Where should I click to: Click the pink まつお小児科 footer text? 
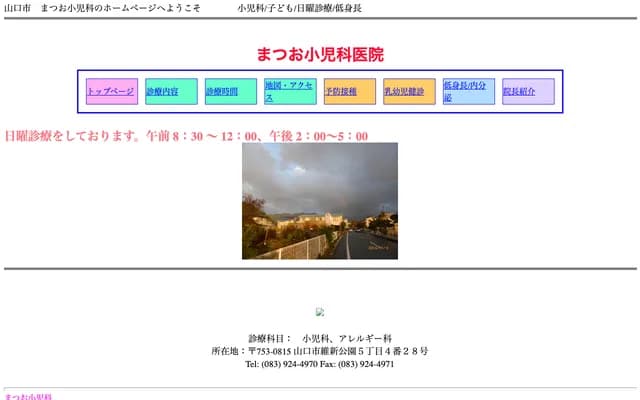[x=27, y=396]
